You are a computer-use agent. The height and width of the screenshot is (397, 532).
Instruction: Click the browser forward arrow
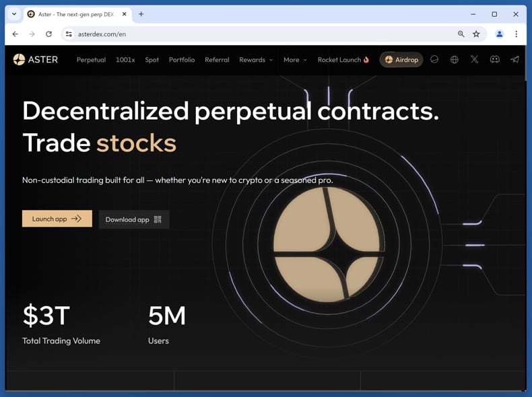[x=32, y=34]
